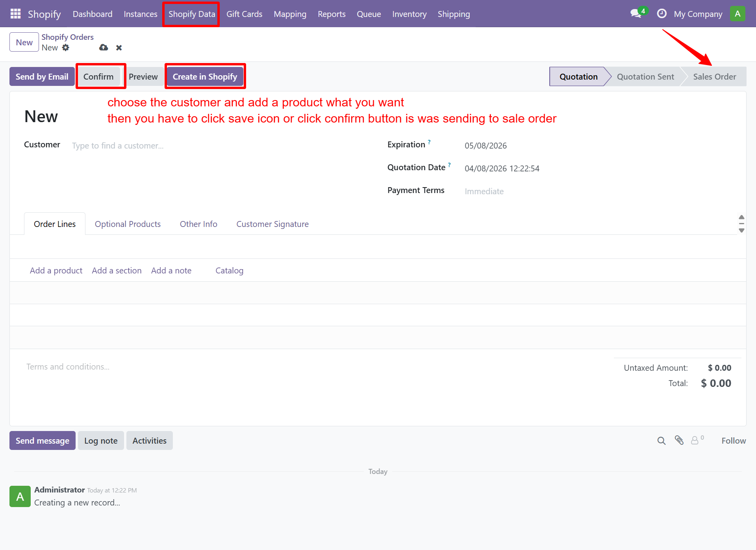Set stage to Sales Order

715,76
